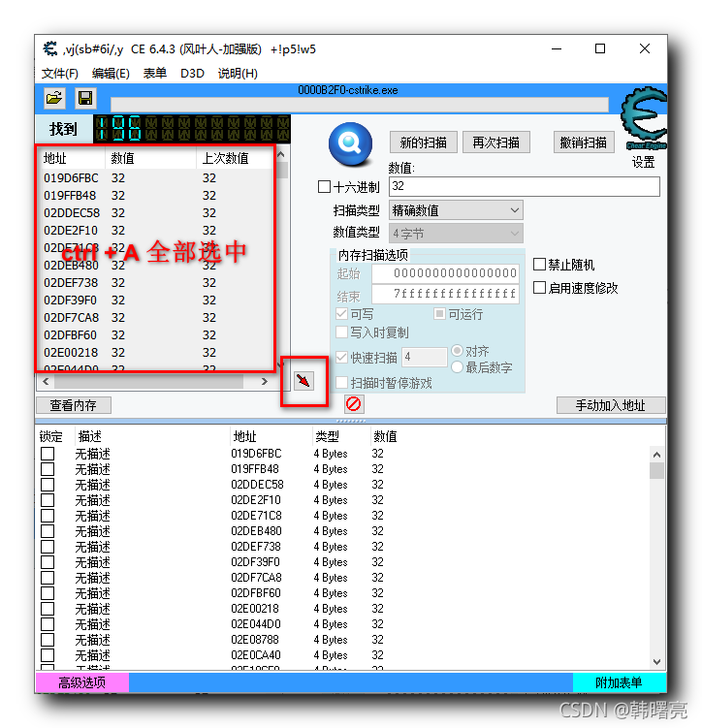
Task: Open the process list folder icon
Action: 54,99
